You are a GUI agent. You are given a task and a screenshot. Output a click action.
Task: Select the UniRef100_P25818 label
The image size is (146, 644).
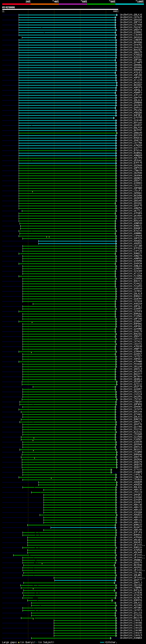tap(131, 55)
